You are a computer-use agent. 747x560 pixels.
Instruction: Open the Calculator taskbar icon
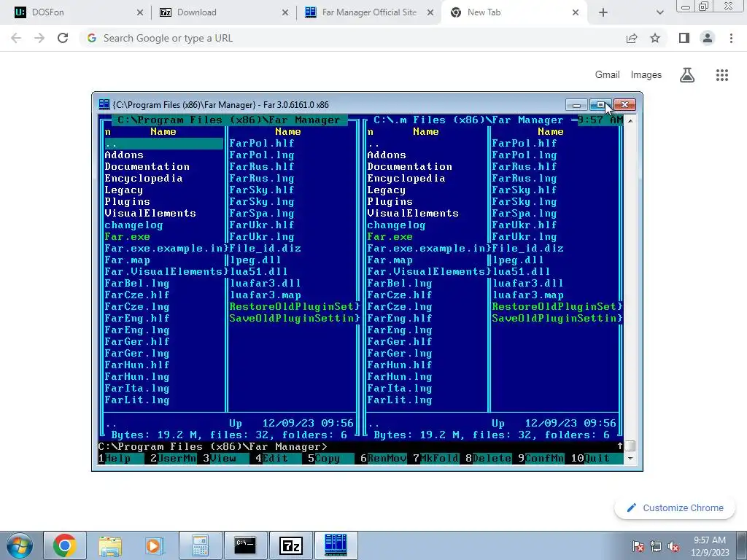[x=200, y=545]
